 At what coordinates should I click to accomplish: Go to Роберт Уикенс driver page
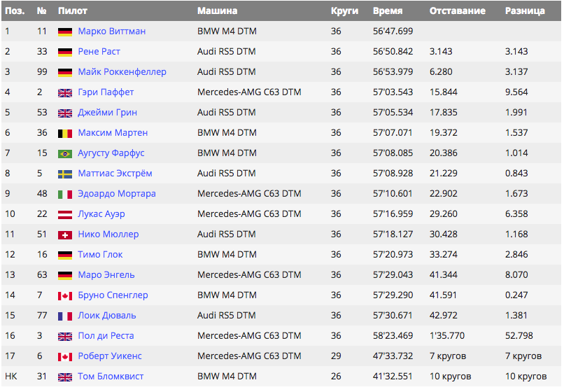coord(110,356)
